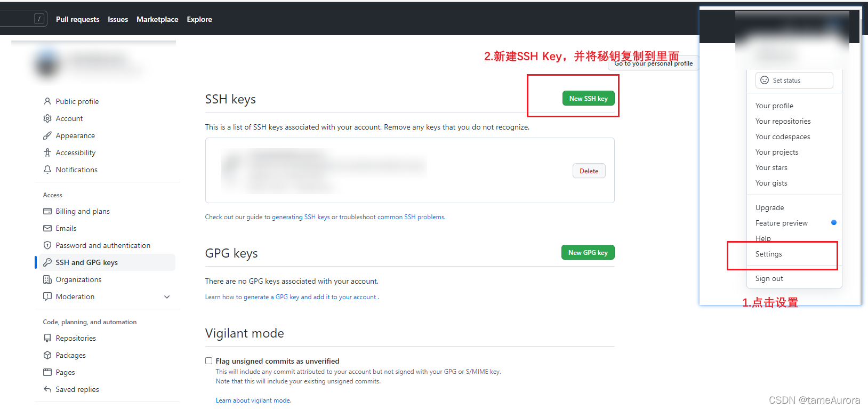Viewport: 868px width, 409px height.
Task: Open Pull requests in top navigation
Action: pyautogui.click(x=77, y=19)
